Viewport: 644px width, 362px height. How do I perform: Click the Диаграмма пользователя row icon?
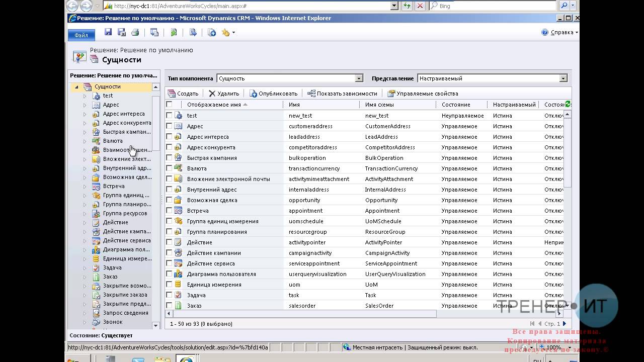(178, 274)
